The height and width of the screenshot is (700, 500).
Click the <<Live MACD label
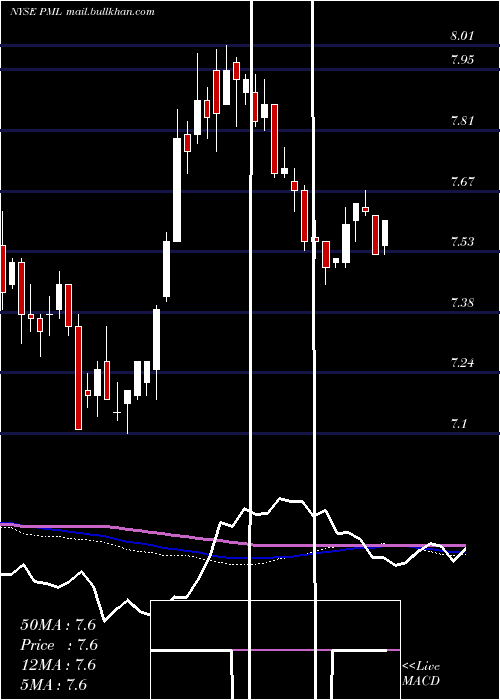click(x=421, y=673)
